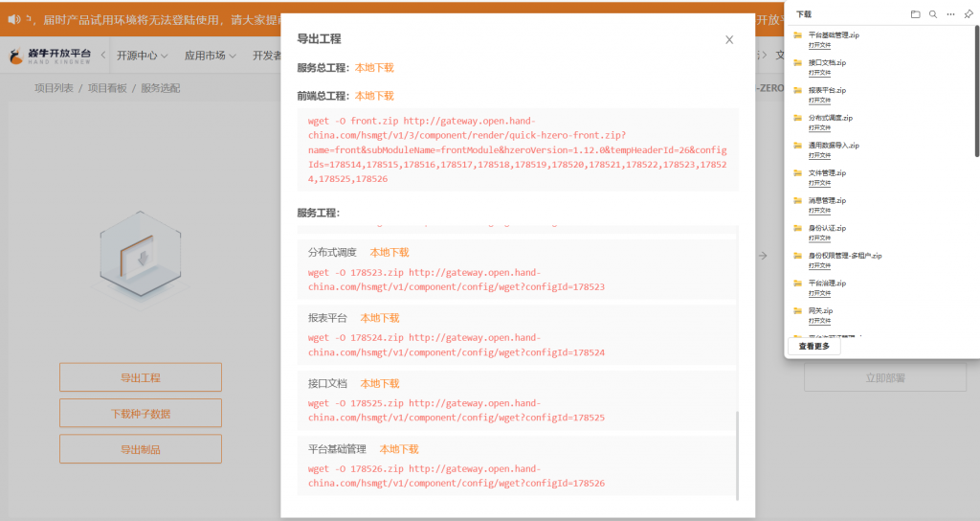Viewport: 980px width, 521px height.
Task: Click the announcement speaker icon
Action: pyautogui.click(x=14, y=18)
